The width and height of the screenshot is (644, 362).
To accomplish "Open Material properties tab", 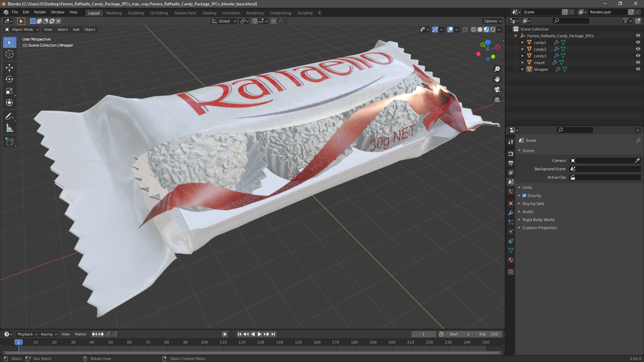I will coord(511,260).
